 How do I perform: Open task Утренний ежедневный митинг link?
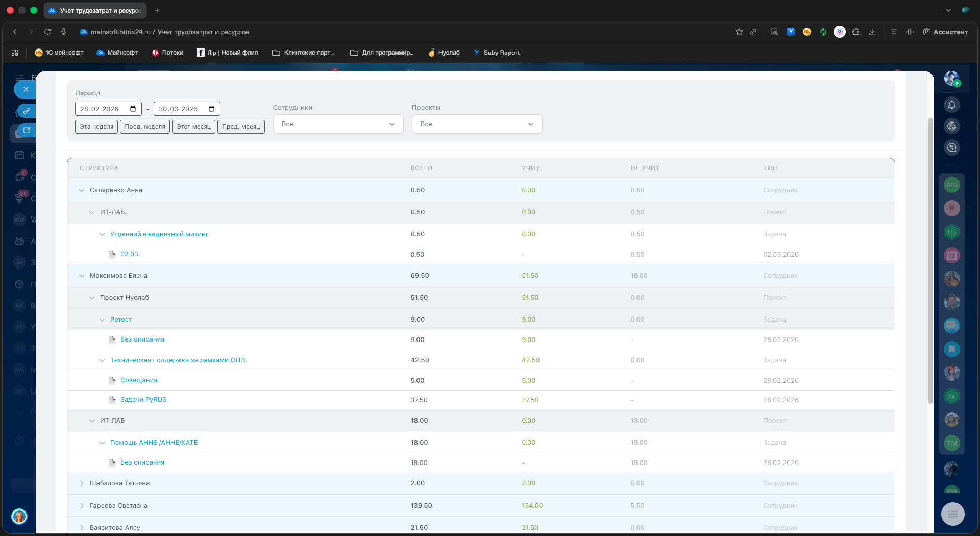point(159,234)
